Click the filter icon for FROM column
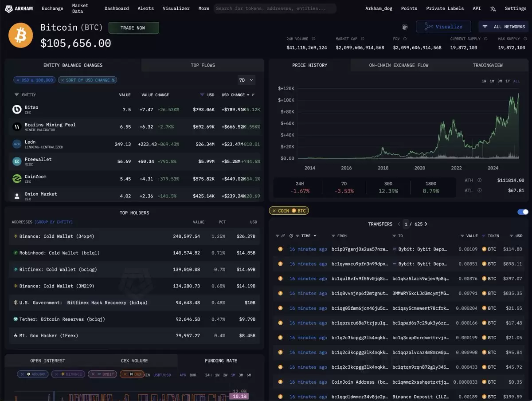532x401 pixels. [x=333, y=236]
